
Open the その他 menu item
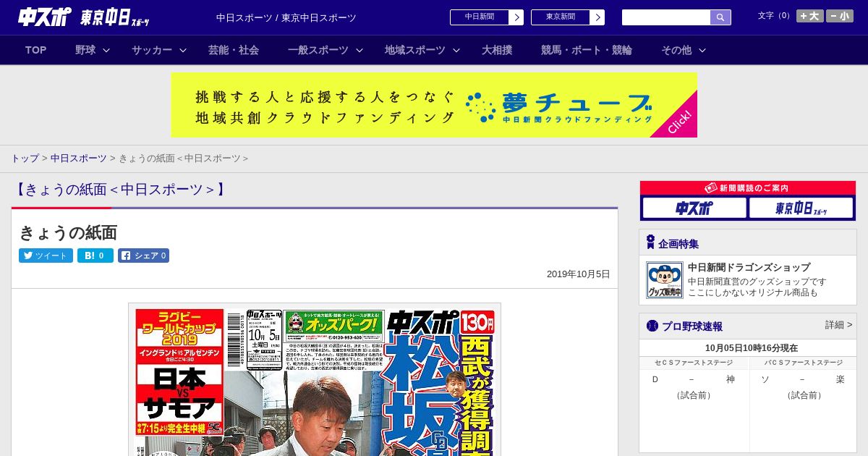point(676,50)
